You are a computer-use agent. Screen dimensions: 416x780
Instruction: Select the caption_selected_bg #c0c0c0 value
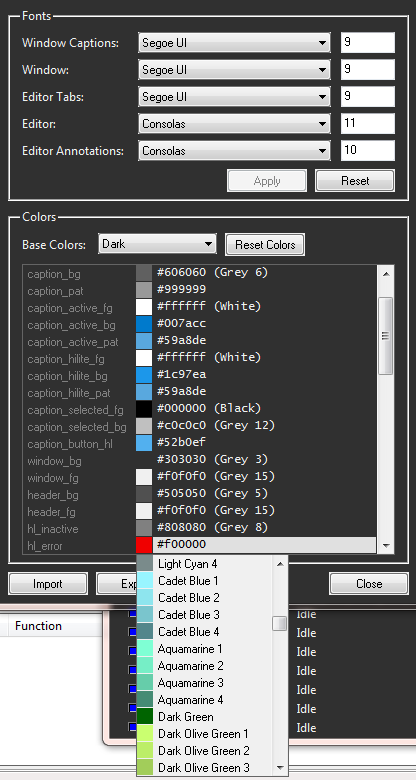[x=215, y=426]
